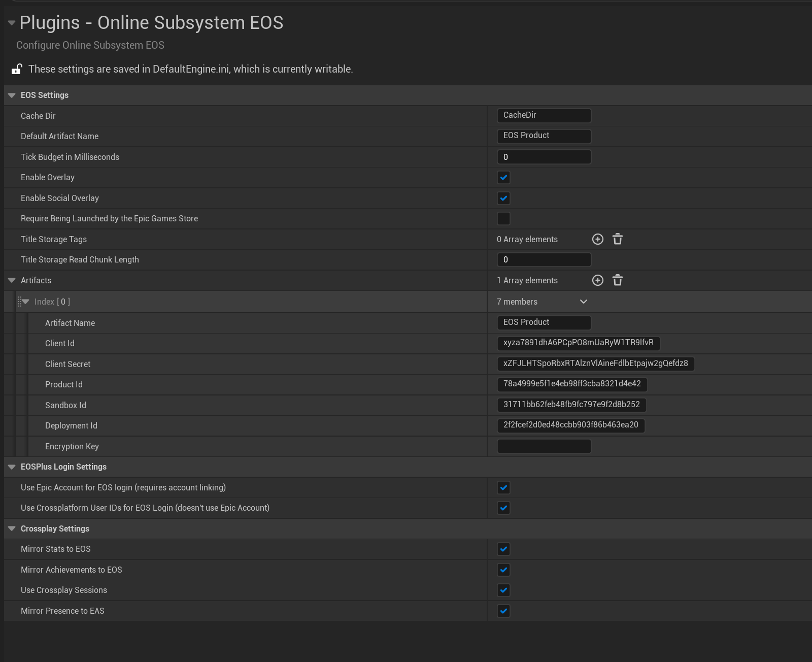Collapse Plugins - Online Subsystem EOS header
Screen dimensions: 812x662
[11, 23]
